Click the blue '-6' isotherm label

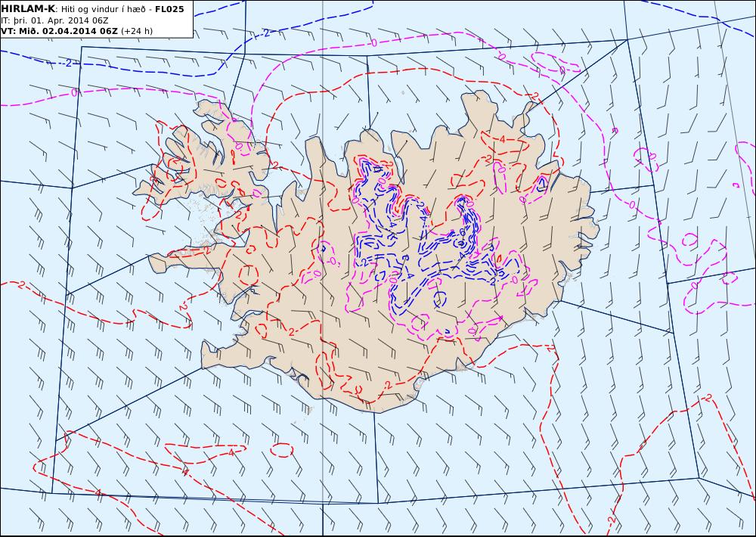pyautogui.click(x=460, y=232)
